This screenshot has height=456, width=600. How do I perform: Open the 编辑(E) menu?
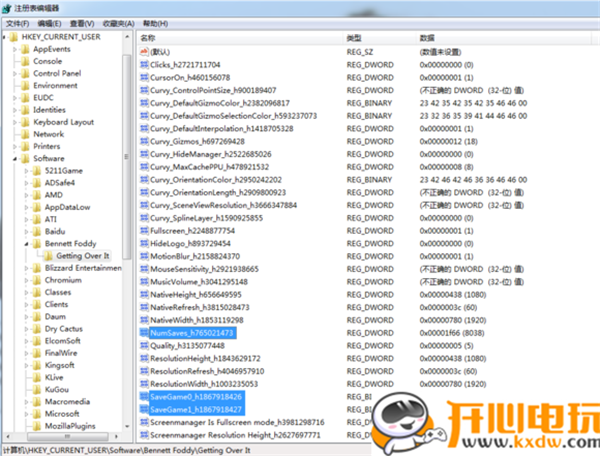pyautogui.click(x=49, y=24)
